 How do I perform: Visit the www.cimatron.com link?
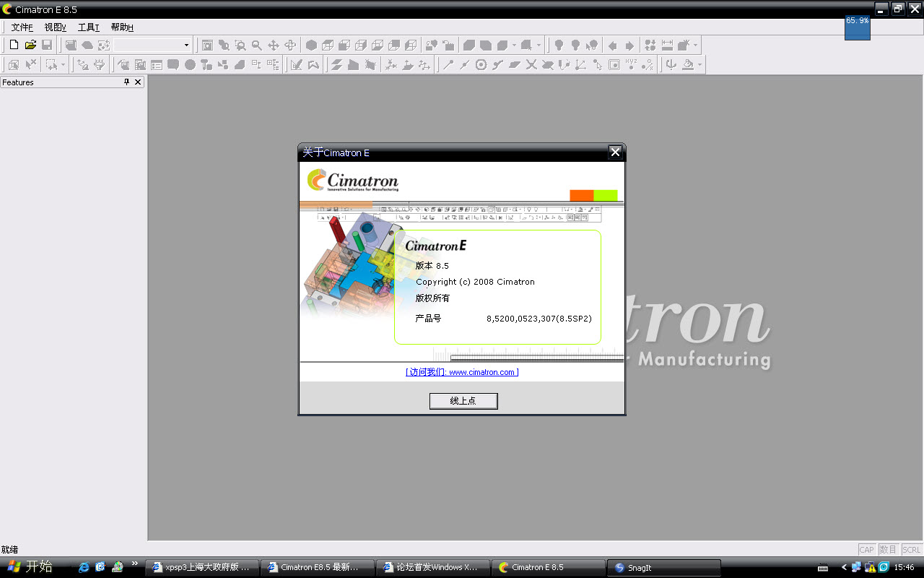tap(462, 372)
